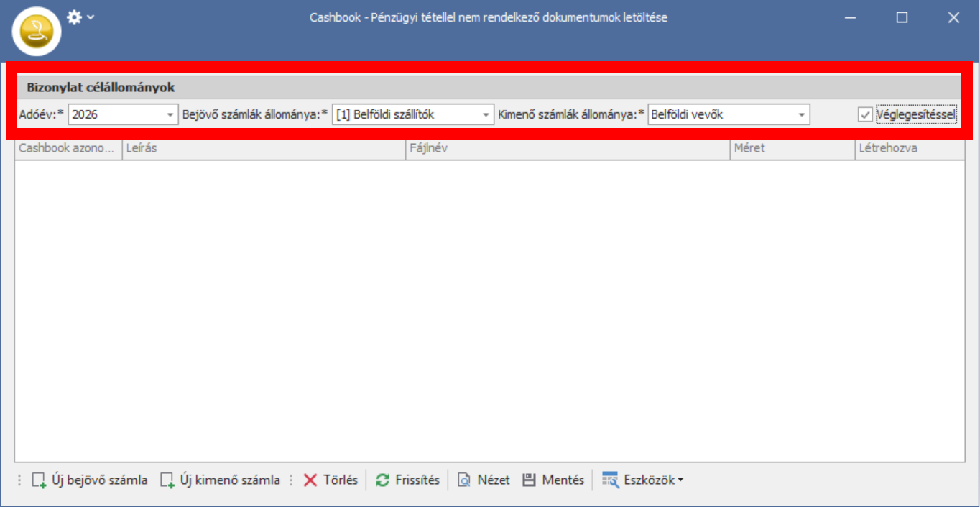
Task: Toggle the Véglegesítéssel checkbox
Action: (865, 115)
